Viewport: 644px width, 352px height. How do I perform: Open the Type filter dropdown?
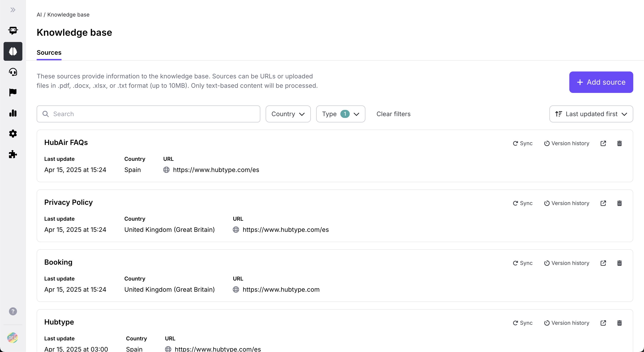[x=341, y=114]
